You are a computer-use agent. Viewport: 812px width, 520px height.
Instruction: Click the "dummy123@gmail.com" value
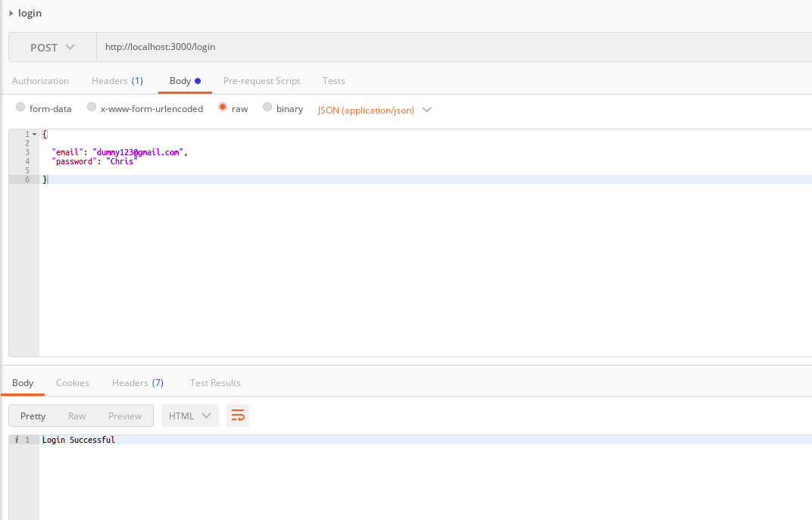click(138, 152)
